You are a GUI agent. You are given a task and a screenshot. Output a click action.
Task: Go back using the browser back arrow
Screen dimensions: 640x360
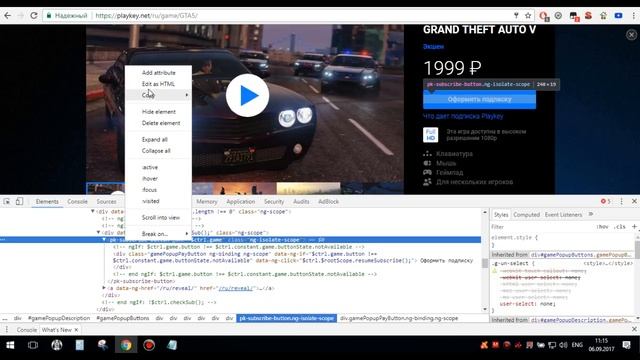(x=8, y=16)
